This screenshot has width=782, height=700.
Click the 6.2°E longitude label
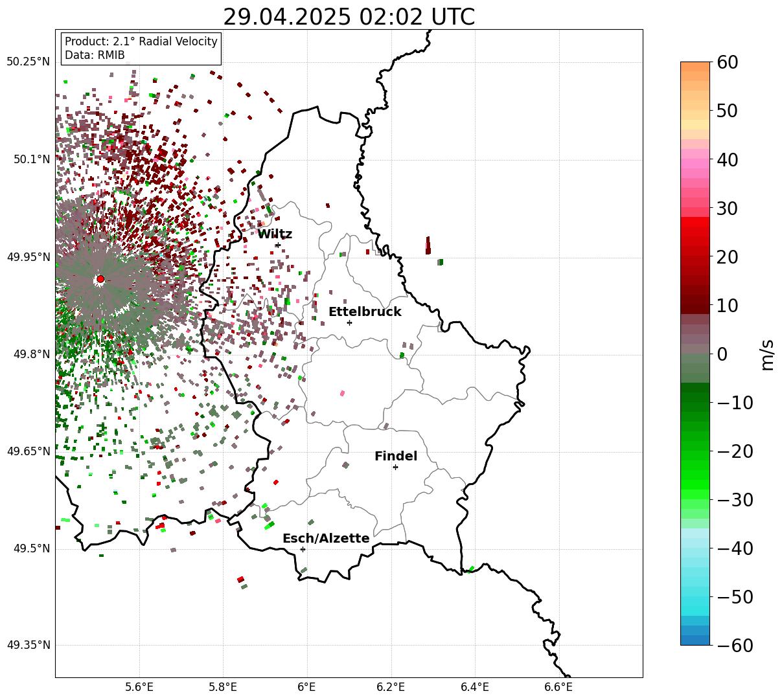(391, 686)
